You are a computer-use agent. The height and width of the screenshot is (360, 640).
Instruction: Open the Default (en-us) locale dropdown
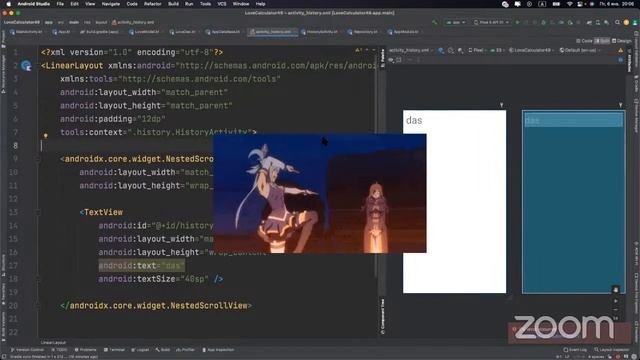point(580,50)
